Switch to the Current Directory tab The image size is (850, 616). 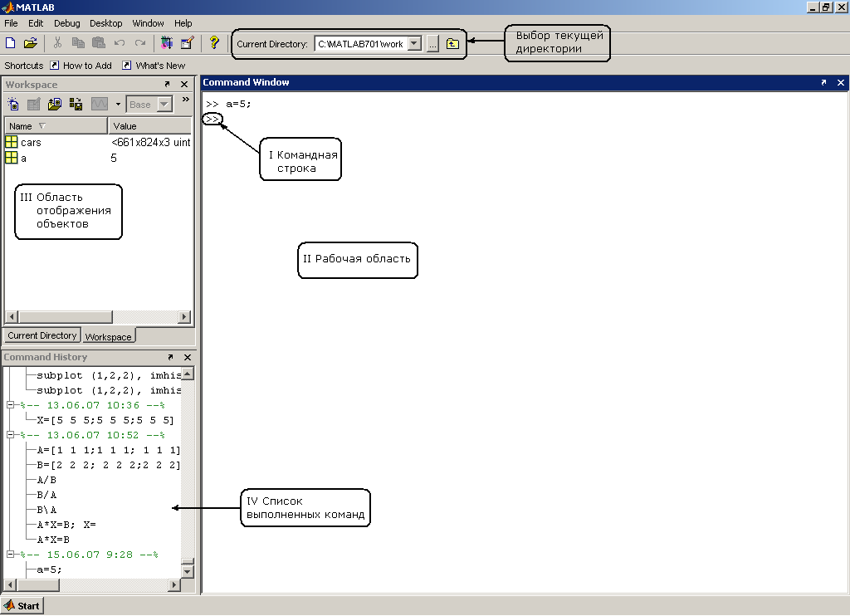pyautogui.click(x=42, y=335)
